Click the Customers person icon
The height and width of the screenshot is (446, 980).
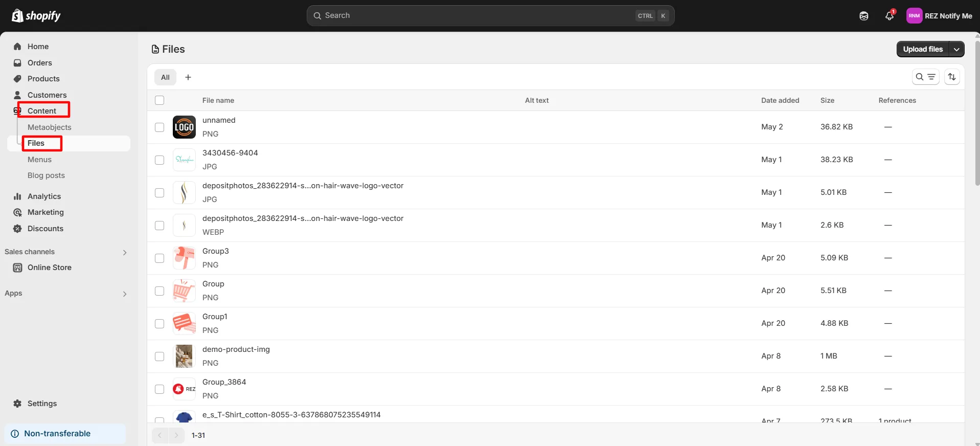(x=17, y=95)
